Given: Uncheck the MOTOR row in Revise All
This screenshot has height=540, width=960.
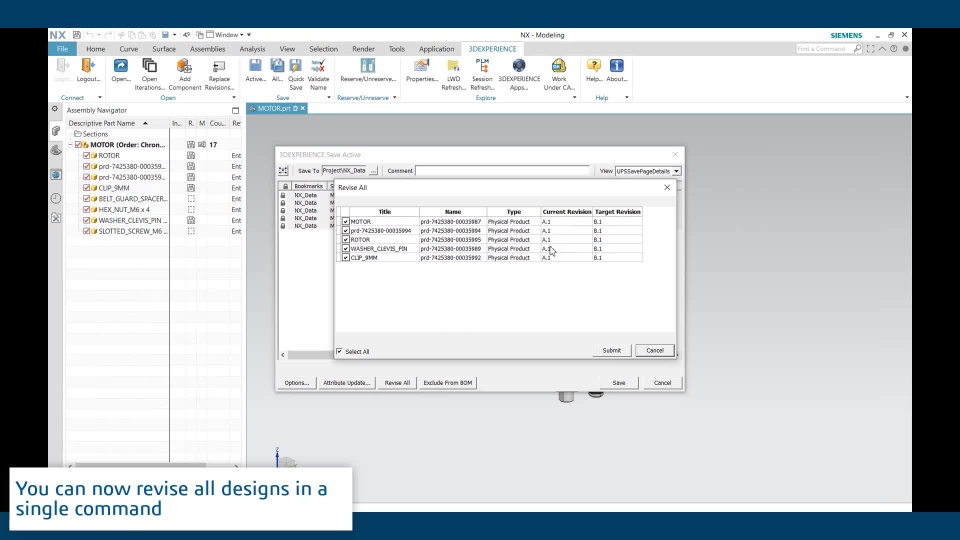Looking at the screenshot, I should [346, 222].
